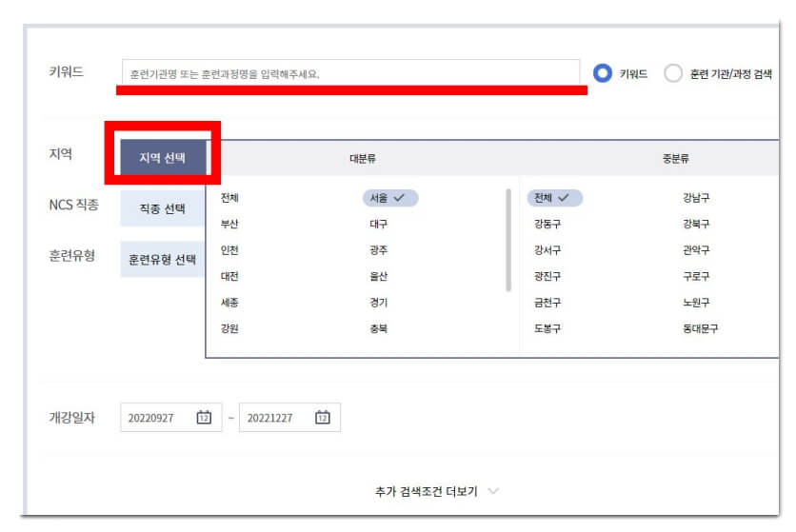The height and width of the screenshot is (532, 796).
Task: Select 전체 in 중분류 list
Action: click(554, 198)
